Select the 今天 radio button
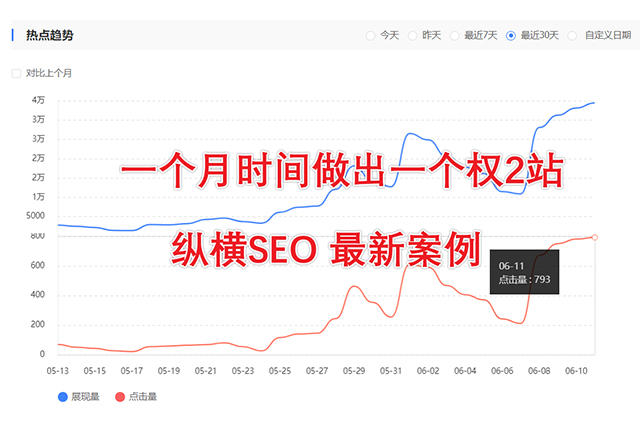 click(371, 35)
